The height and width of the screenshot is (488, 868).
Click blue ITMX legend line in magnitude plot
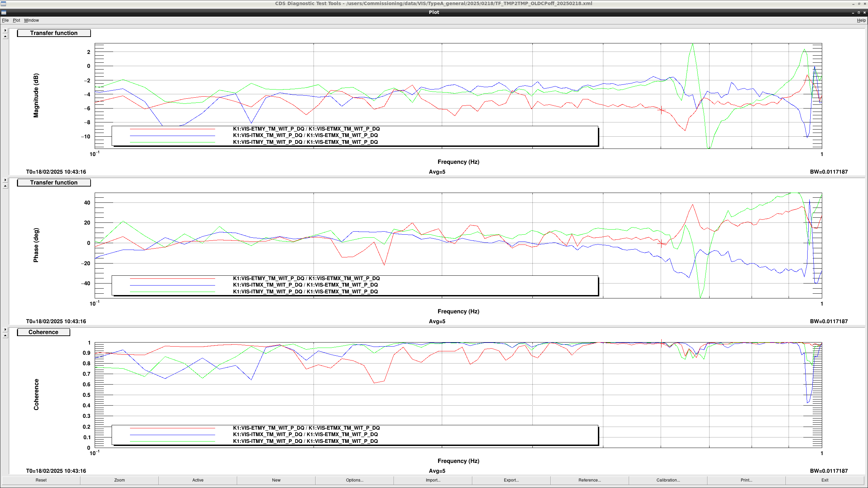click(172, 135)
